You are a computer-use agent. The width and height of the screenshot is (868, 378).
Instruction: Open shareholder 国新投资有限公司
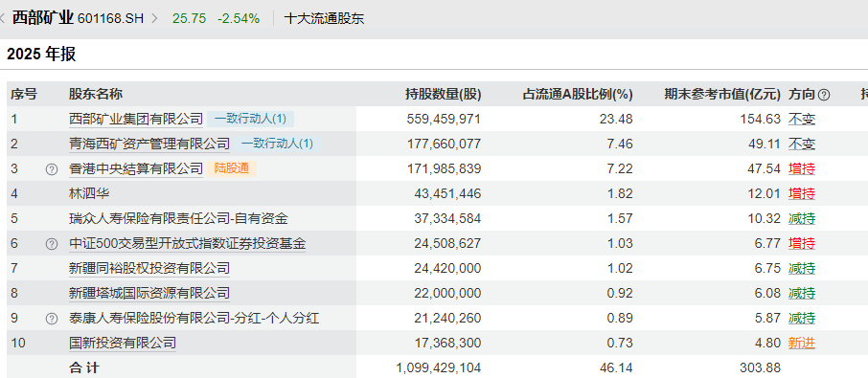123,344
